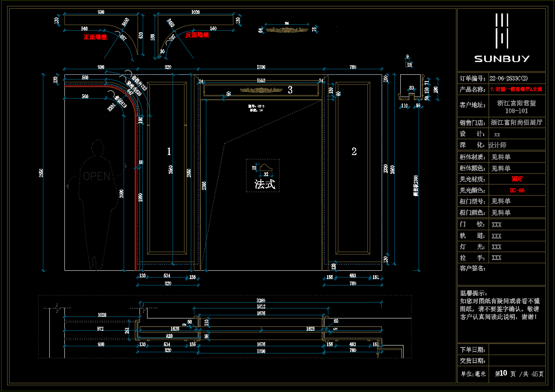Select the red MDF material value
Screen dimensions: 555x392
tap(517, 179)
